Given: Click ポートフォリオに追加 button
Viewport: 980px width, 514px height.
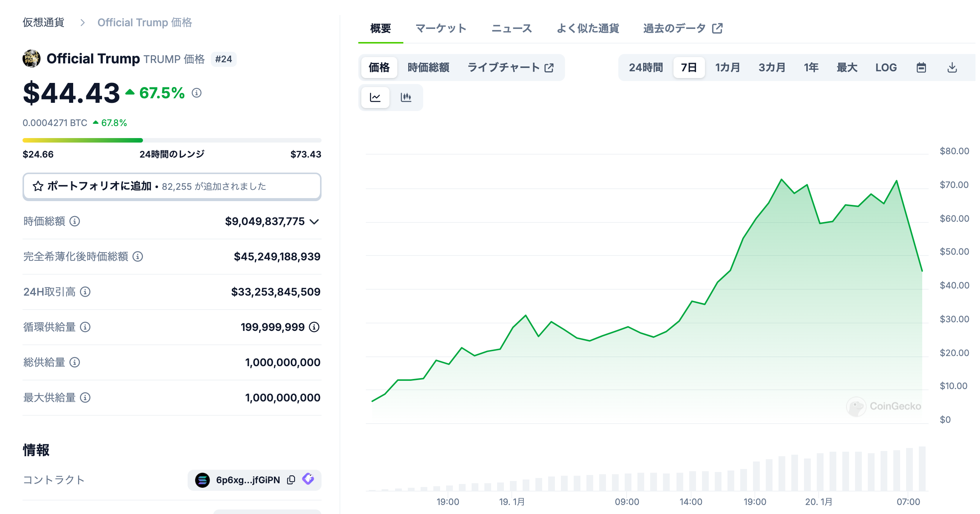Looking at the screenshot, I should [x=172, y=186].
